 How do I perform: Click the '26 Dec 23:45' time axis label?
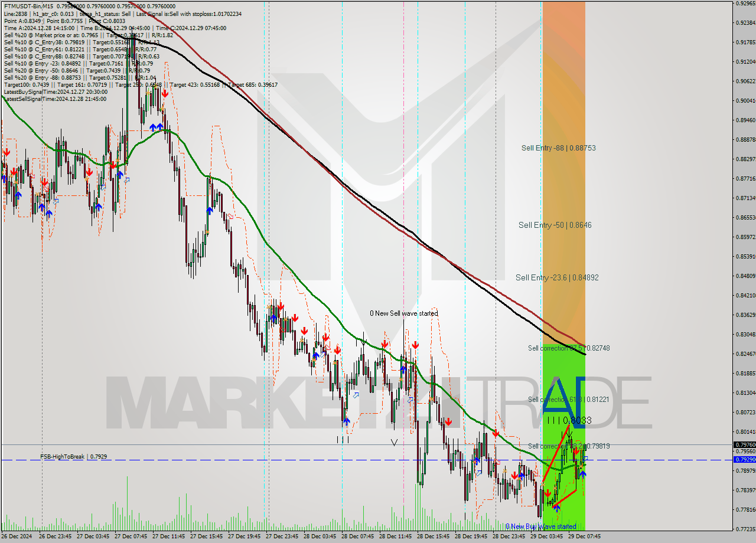pyautogui.click(x=56, y=537)
